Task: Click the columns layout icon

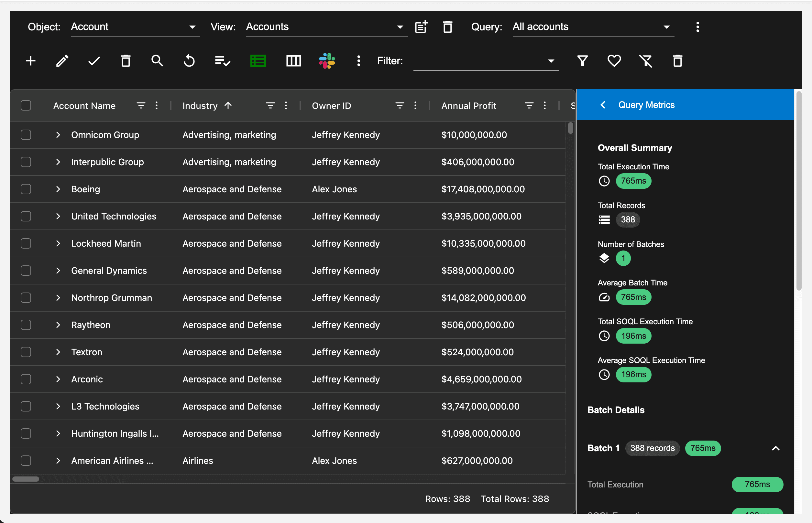Action: click(x=293, y=61)
